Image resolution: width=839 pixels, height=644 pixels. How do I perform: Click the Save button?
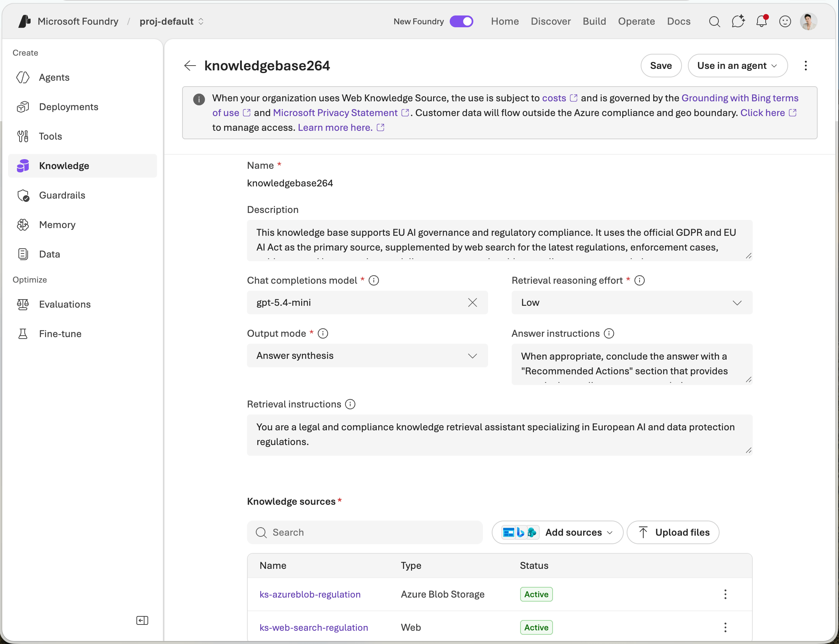tap(661, 66)
